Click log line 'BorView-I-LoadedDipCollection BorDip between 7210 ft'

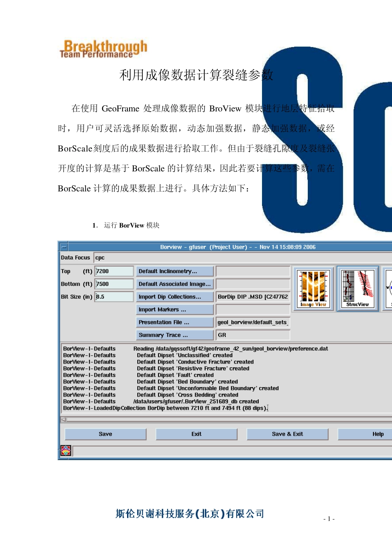[165, 408]
